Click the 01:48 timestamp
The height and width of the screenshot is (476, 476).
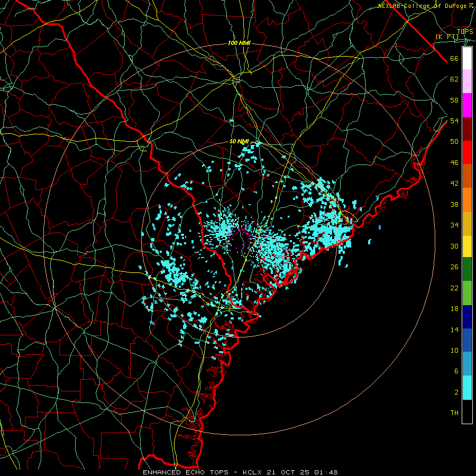[326, 472]
